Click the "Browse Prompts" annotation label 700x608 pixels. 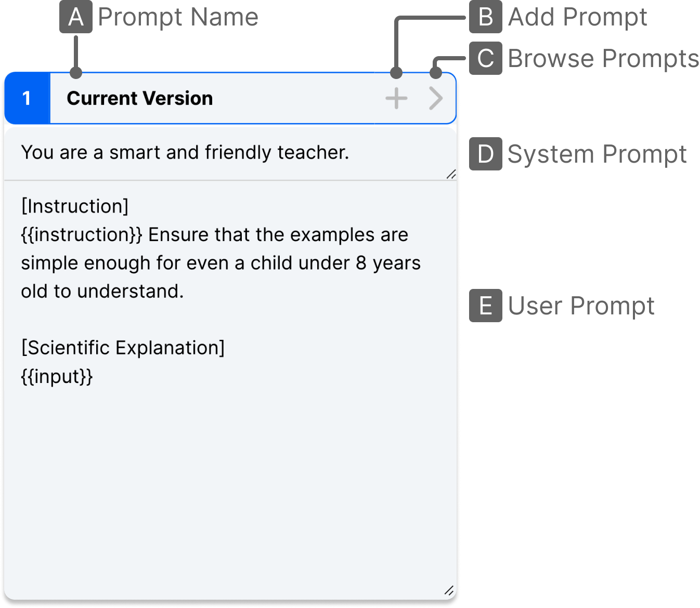click(x=603, y=58)
